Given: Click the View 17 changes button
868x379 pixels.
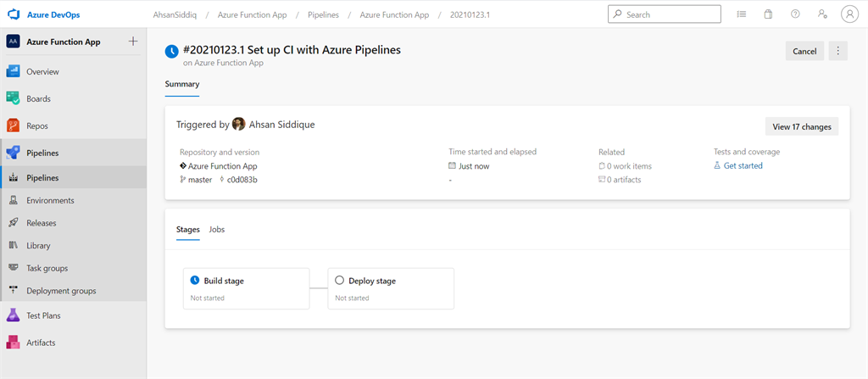Looking at the screenshot, I should tap(801, 127).
